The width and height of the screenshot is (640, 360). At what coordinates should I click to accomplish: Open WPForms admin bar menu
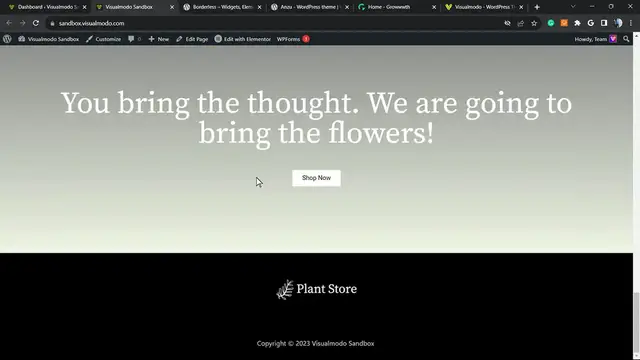(289, 39)
